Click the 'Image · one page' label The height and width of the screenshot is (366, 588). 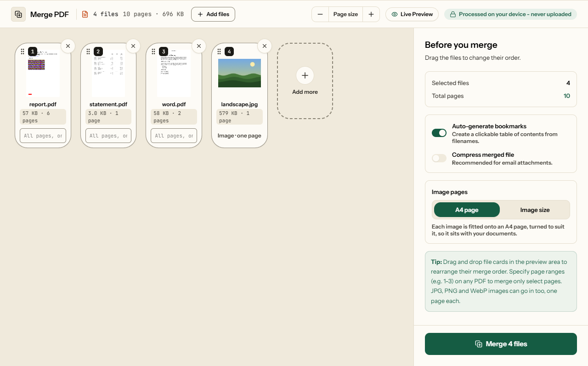(x=239, y=136)
